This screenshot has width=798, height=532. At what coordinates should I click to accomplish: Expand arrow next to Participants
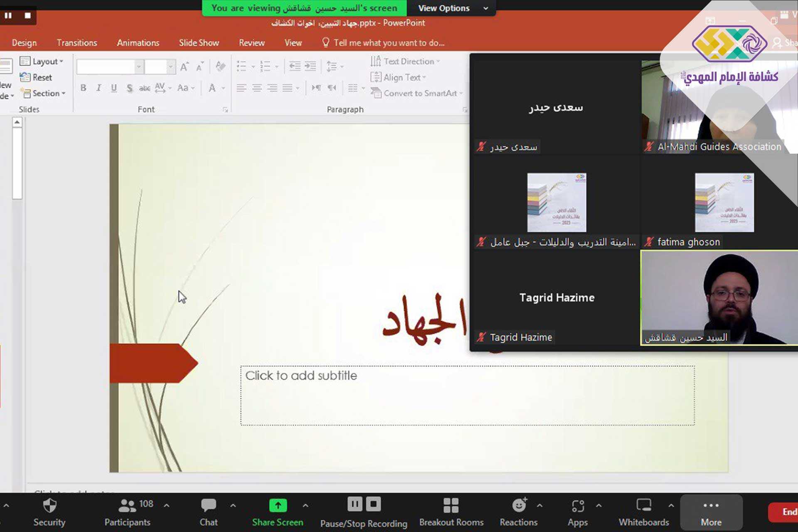[167, 506]
